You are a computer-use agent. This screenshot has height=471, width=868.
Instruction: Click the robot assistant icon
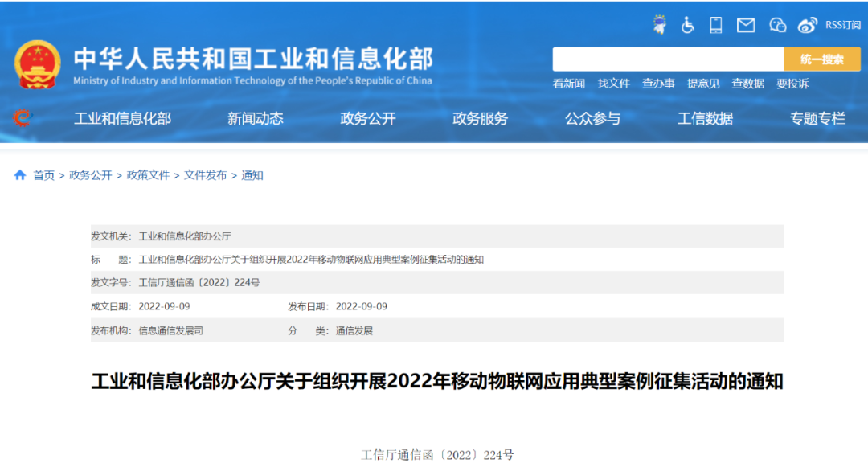point(660,25)
